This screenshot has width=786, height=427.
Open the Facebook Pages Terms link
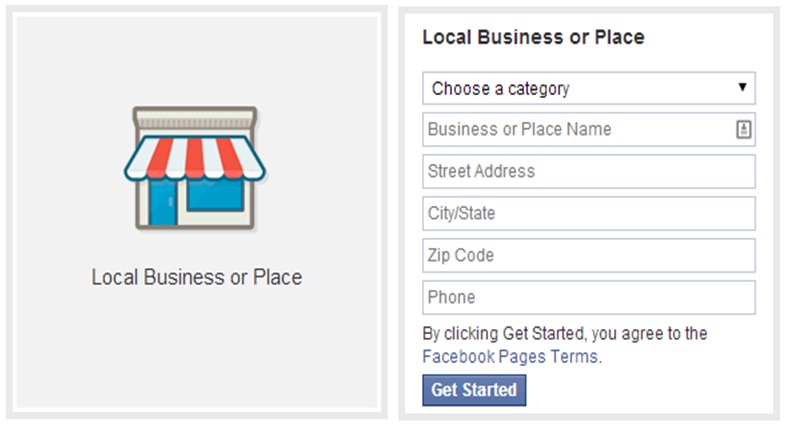coord(510,357)
